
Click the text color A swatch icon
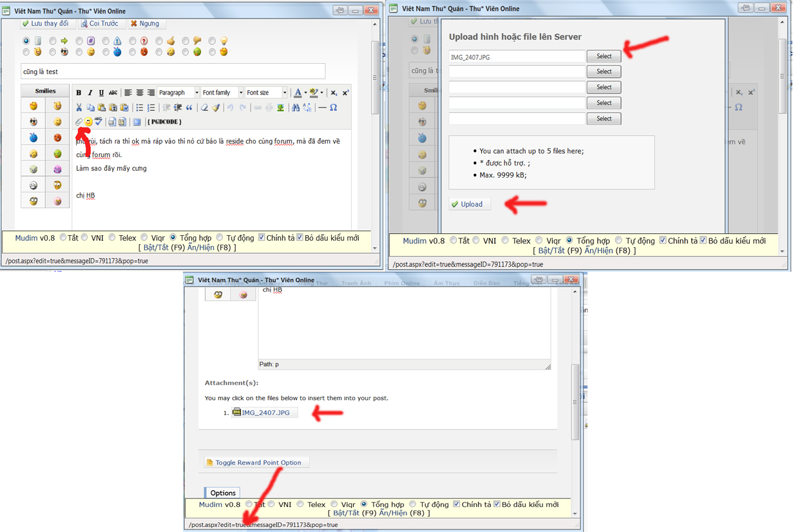coord(298,93)
